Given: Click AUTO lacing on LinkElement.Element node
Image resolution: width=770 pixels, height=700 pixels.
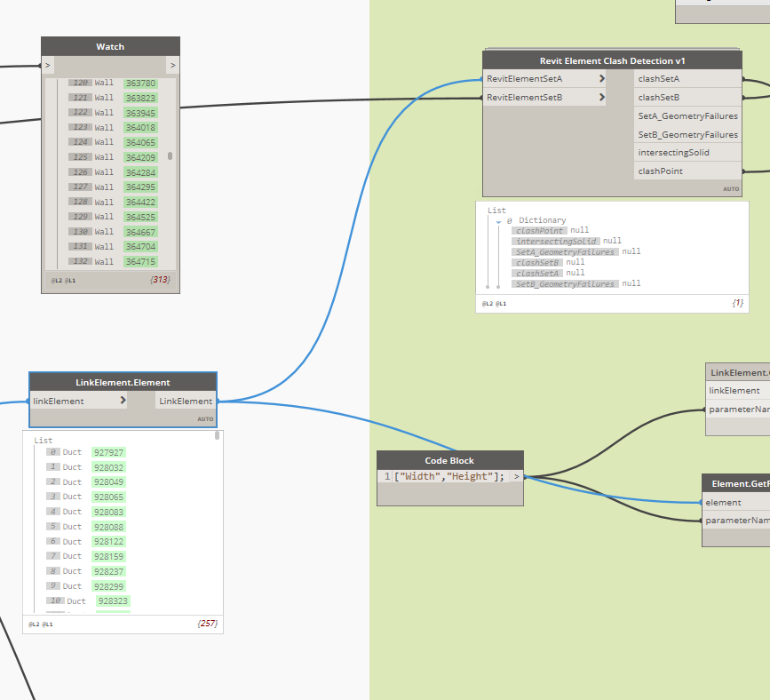Looking at the screenshot, I should pyautogui.click(x=205, y=419).
